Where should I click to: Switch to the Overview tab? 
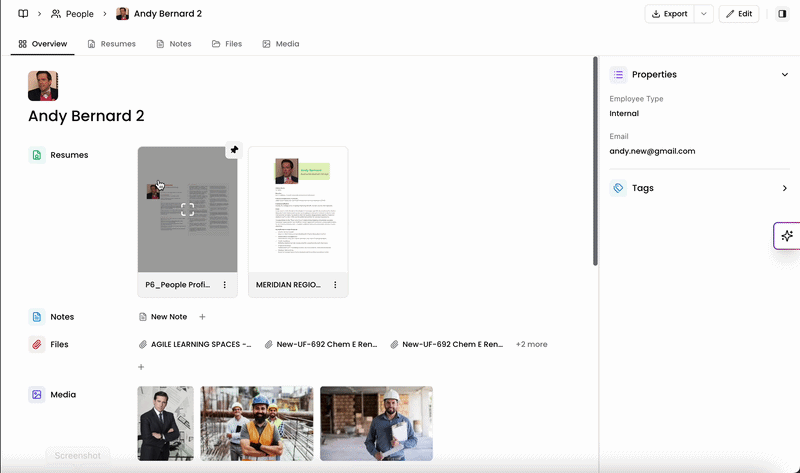pos(43,44)
